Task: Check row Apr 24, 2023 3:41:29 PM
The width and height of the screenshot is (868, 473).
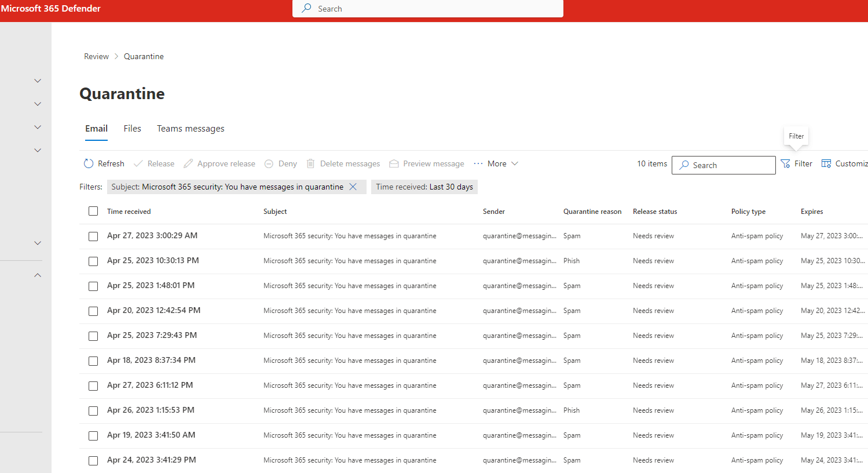Action: click(93, 461)
